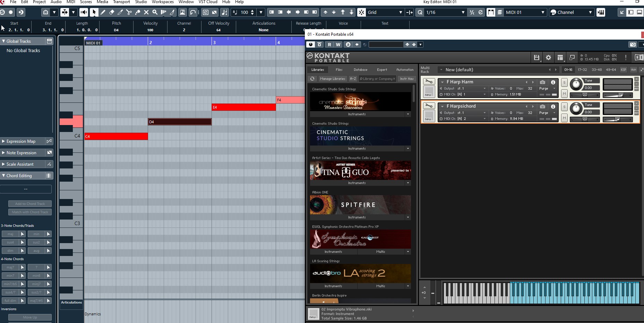Select the Zoom magnifier tool
Viewport: 644px width, 323px height.
coord(155,12)
